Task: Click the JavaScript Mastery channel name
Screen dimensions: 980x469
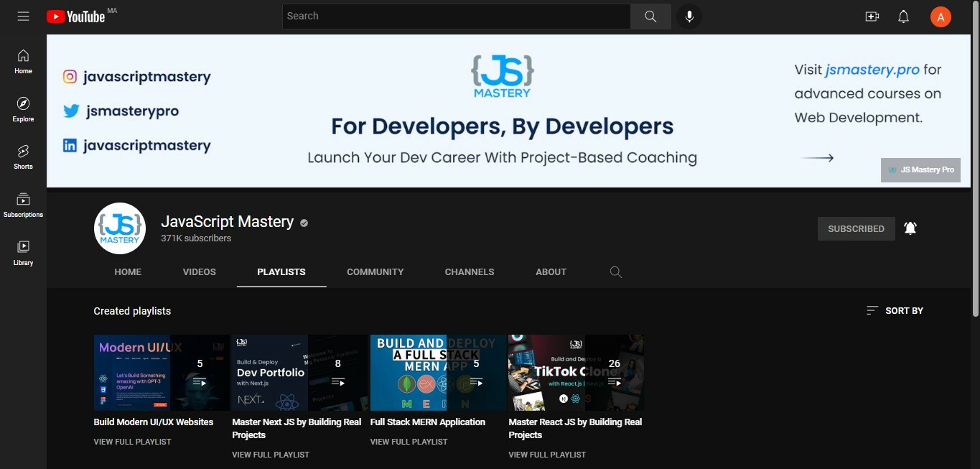Action: tap(228, 222)
